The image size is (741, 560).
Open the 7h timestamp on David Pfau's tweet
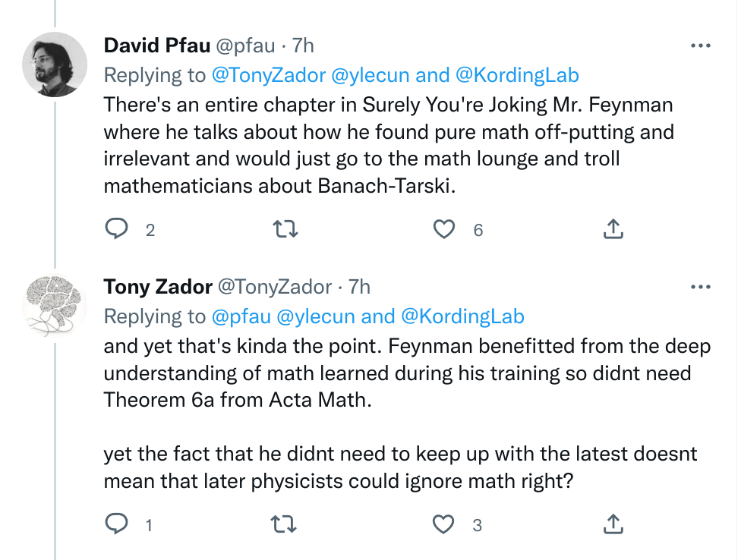304,46
